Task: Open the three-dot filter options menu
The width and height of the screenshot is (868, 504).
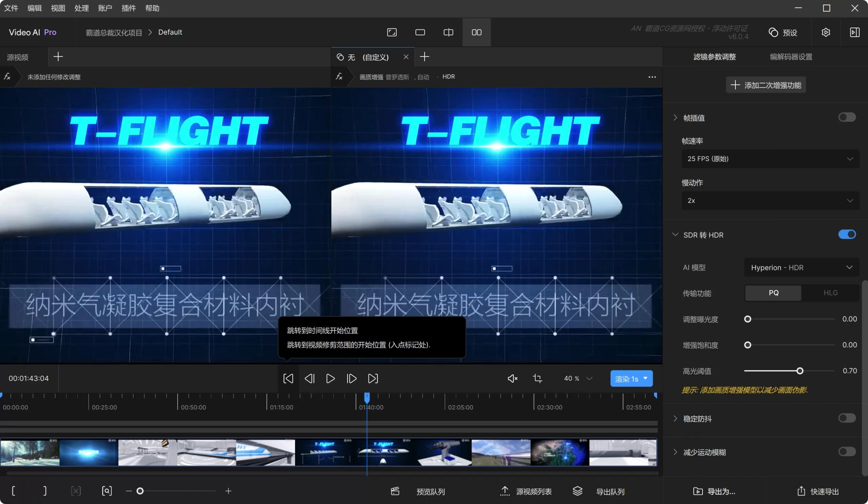Action: point(652,77)
